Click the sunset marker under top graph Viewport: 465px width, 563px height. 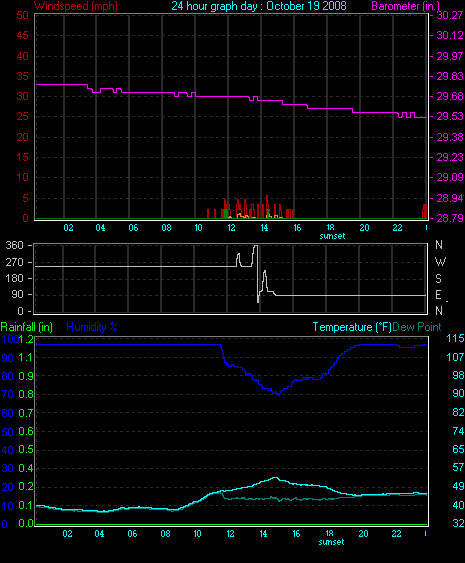332,236
